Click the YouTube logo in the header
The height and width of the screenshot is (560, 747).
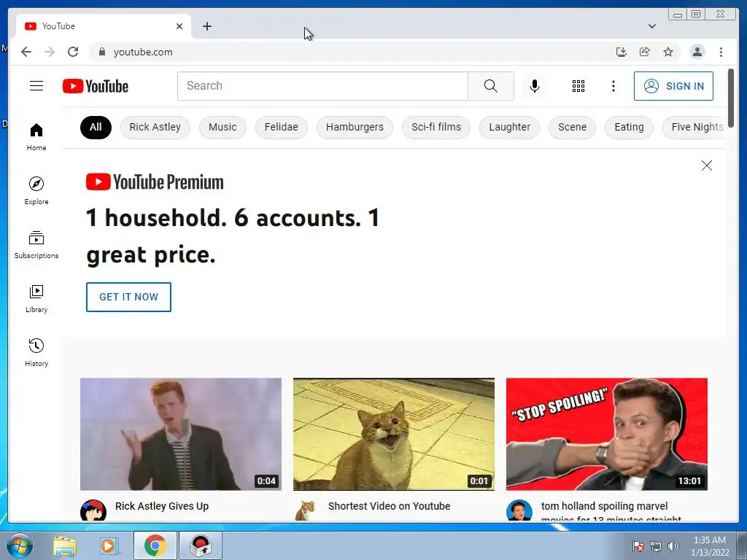(96, 86)
